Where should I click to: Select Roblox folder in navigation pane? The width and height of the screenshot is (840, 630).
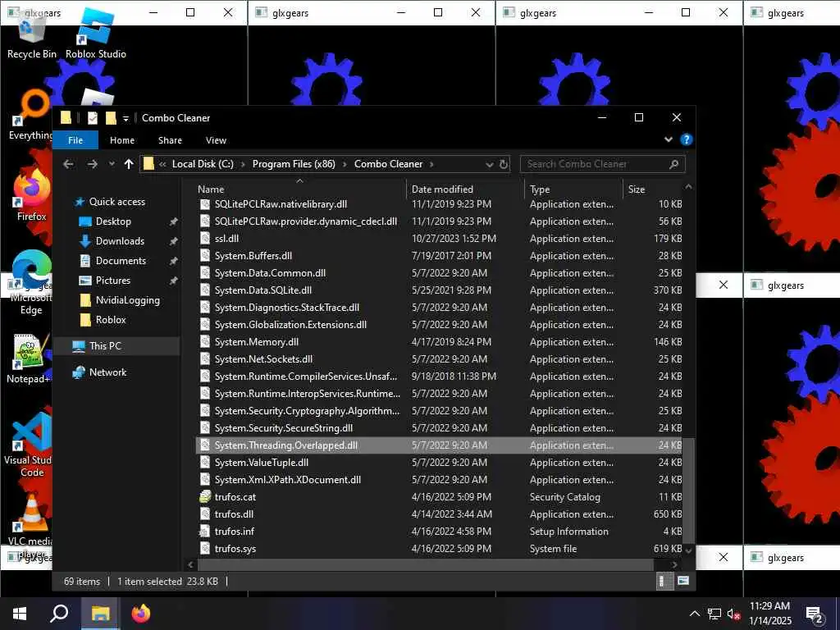[x=111, y=320]
